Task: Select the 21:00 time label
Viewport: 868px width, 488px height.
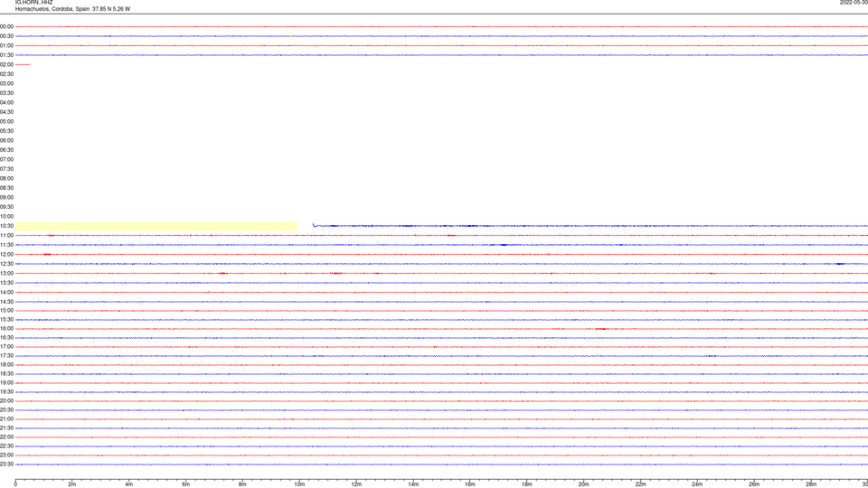Action: pyautogui.click(x=6, y=418)
